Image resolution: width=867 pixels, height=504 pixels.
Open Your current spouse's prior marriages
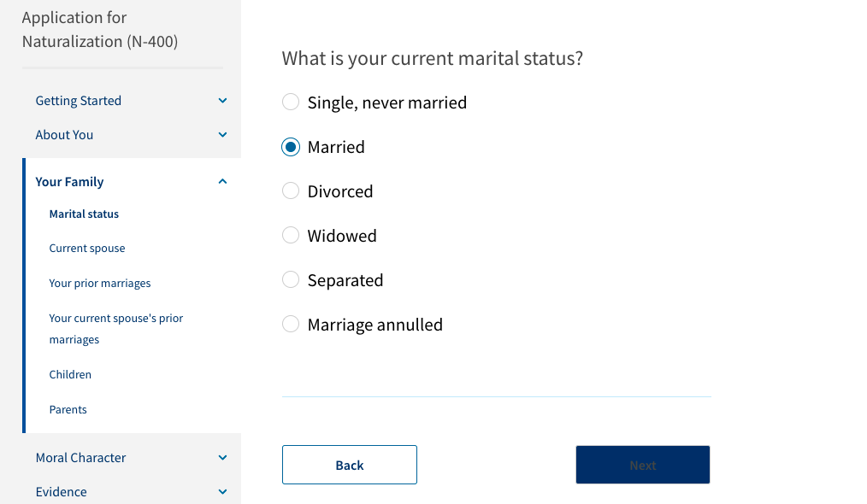116,329
